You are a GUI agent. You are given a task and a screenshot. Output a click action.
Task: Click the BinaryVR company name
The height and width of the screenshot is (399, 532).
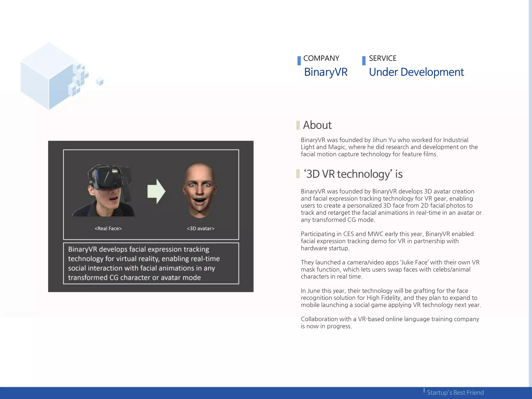(325, 72)
